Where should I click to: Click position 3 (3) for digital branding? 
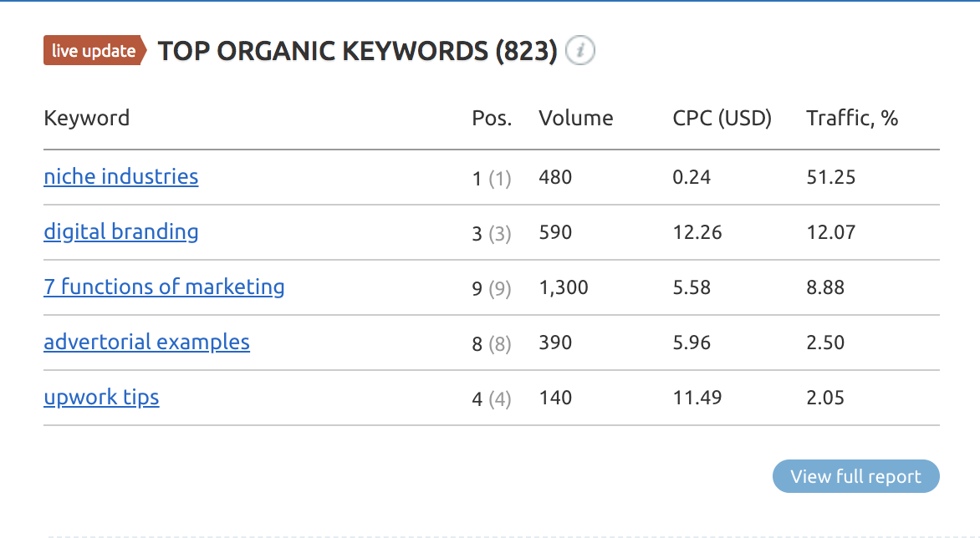click(x=492, y=233)
